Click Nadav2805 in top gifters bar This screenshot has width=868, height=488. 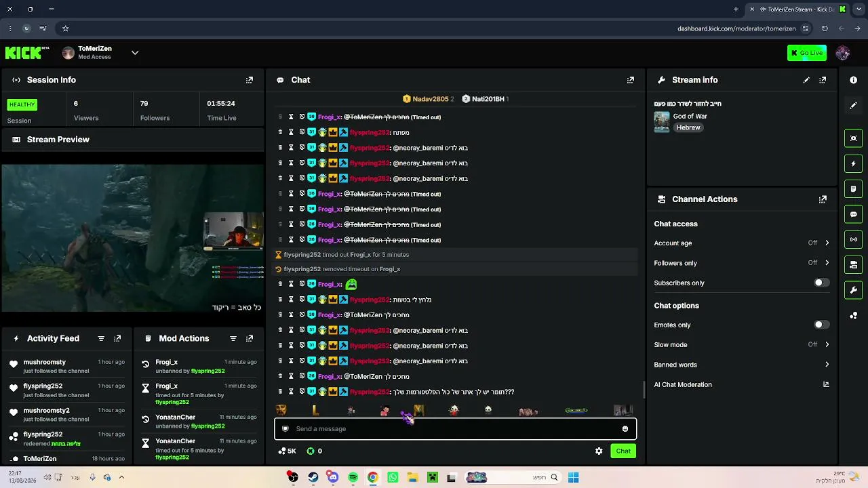(428, 99)
